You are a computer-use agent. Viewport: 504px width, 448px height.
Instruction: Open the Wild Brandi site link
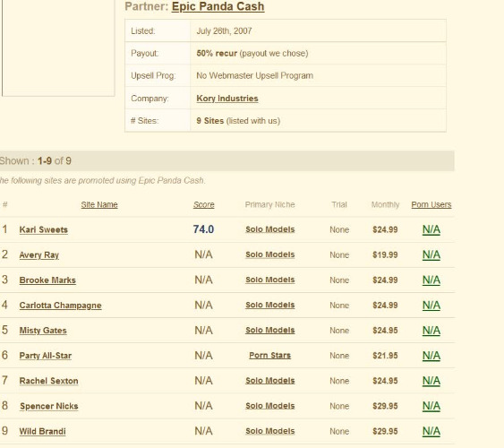point(42,431)
